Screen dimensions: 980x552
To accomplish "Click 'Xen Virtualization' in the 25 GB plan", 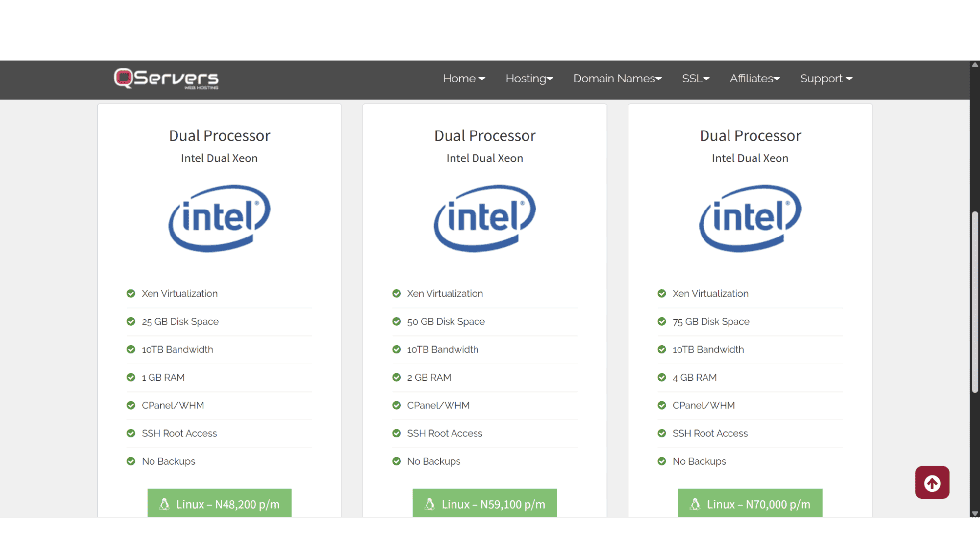I will pos(179,293).
